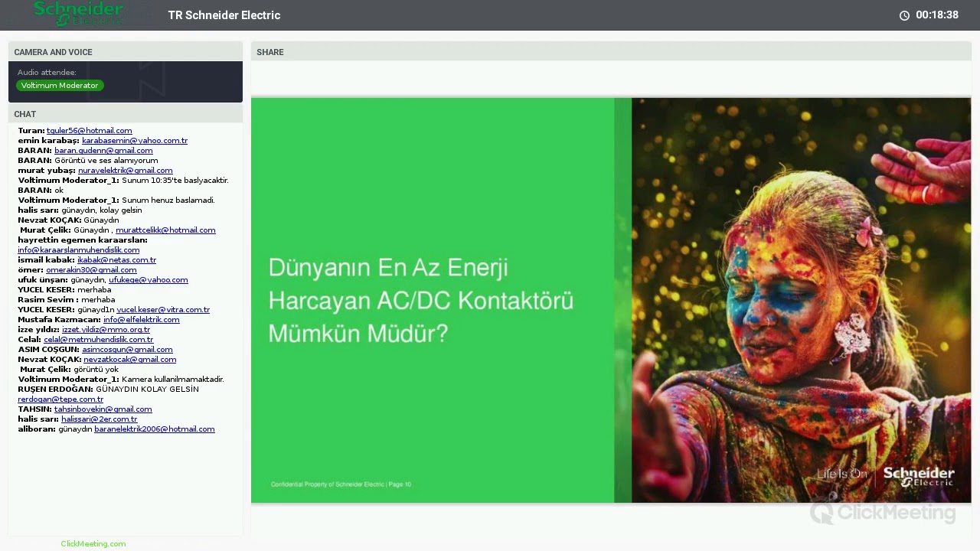
Task: Open the murattcelikk@hotmail.com email link
Action: coord(165,230)
